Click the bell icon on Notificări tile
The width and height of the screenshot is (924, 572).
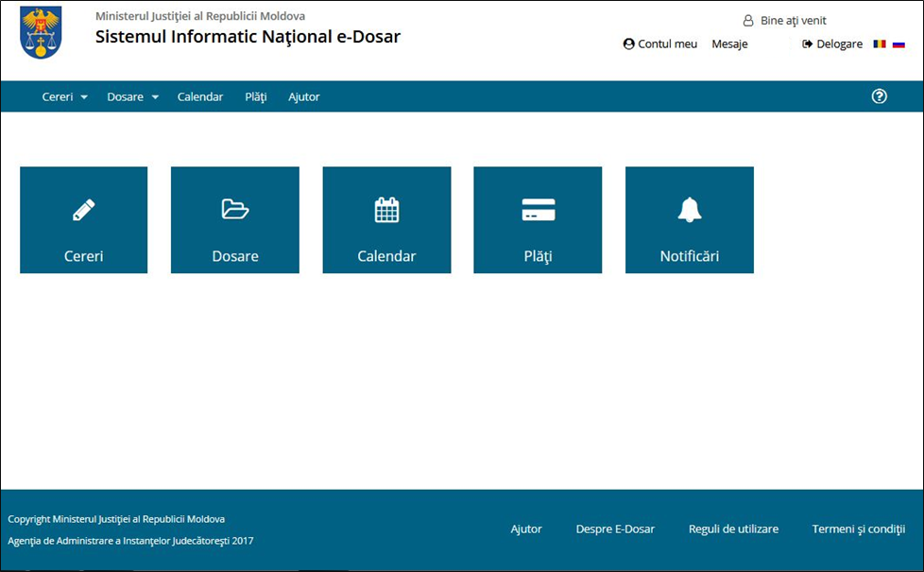coord(690,210)
